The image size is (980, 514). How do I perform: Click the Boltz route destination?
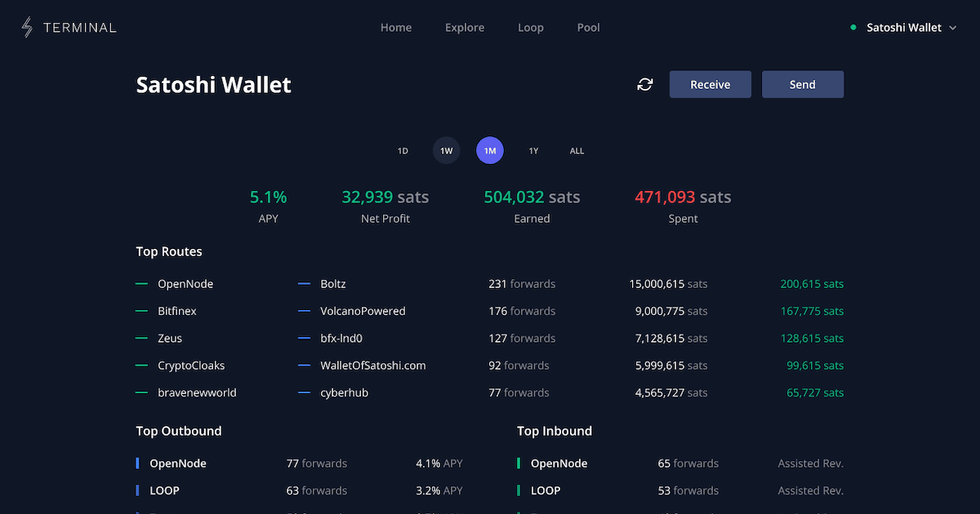coord(333,284)
